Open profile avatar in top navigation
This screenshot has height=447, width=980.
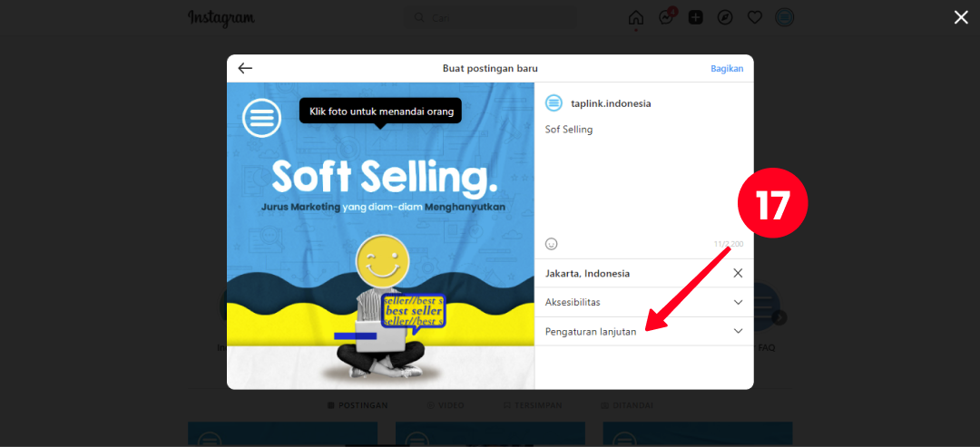784,17
